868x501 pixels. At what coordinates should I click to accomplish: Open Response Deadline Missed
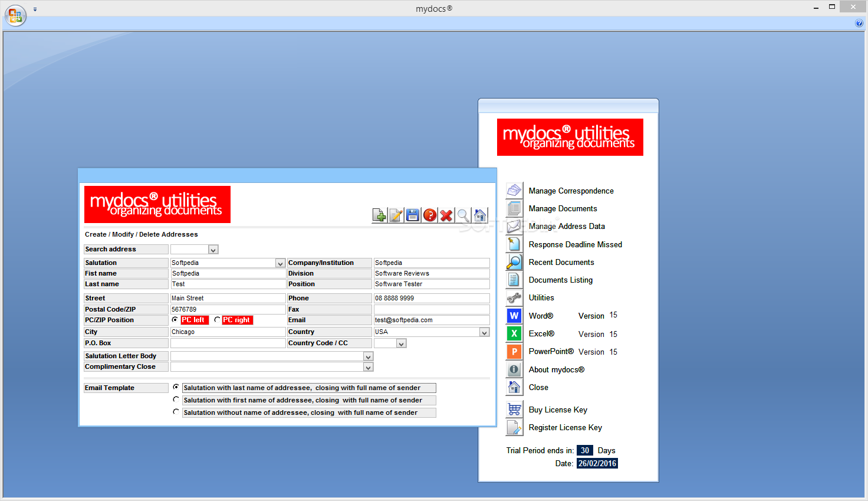click(x=575, y=244)
